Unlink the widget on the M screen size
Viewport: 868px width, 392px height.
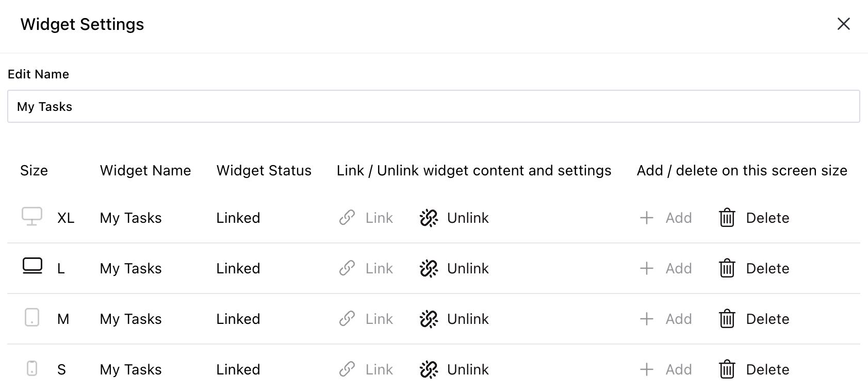tap(454, 319)
